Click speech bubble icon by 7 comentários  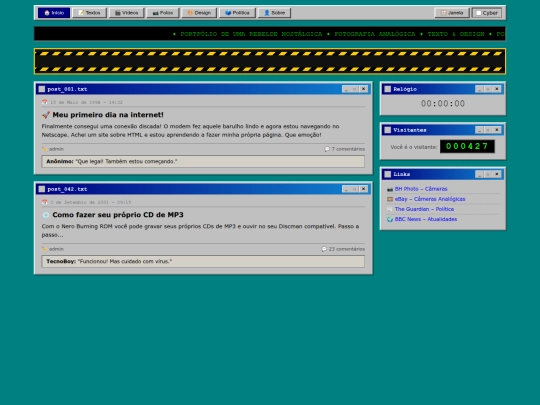click(x=327, y=149)
